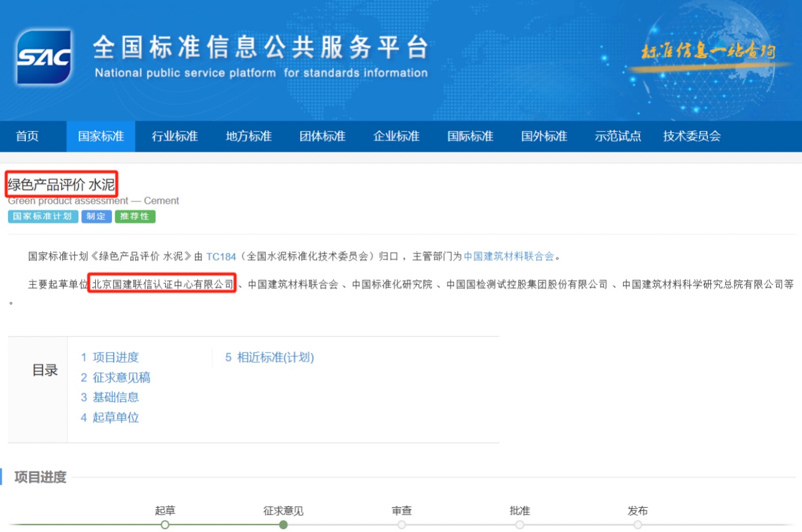802x532 pixels.
Task: Jump to 2 征求意见稿 section
Action: (x=115, y=378)
